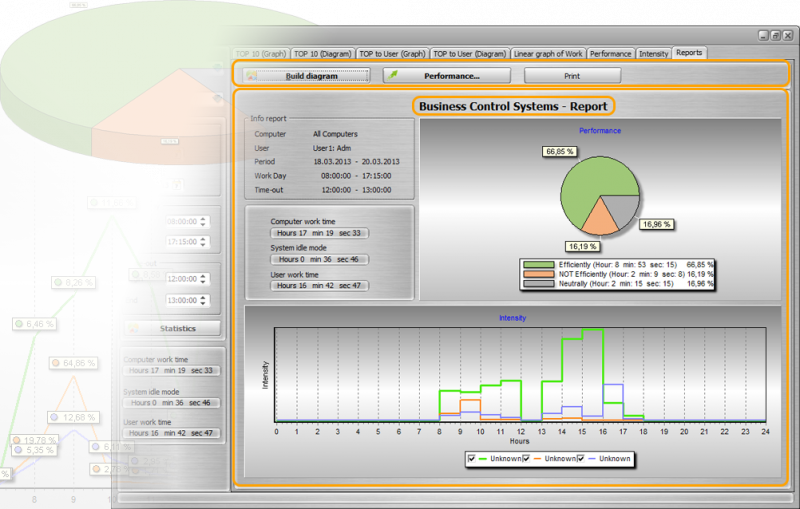Click the Business Control Systems - Report title
This screenshot has height=509, width=800.
click(513, 107)
